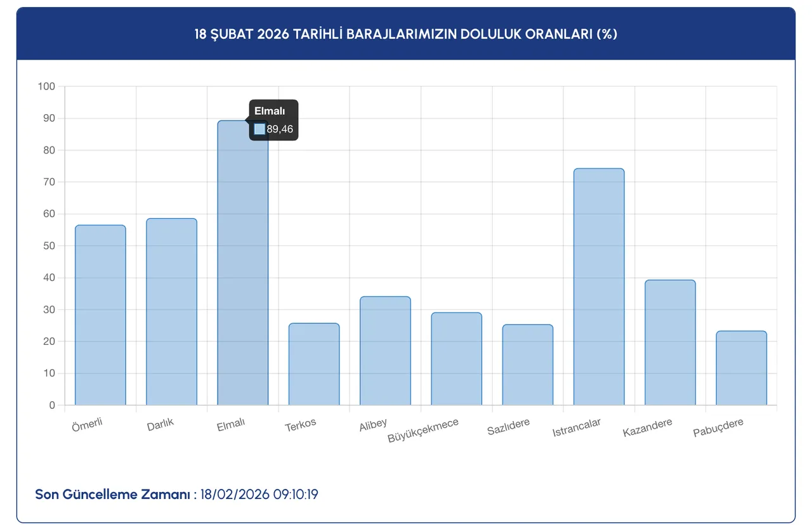Click the blue square swatch inside the tooltip
This screenshot has width=812, height=525.
[259, 129]
